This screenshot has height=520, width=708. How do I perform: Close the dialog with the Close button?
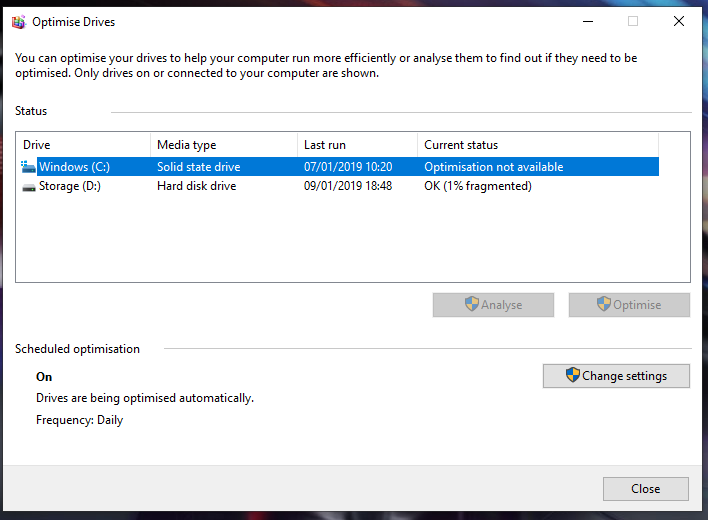646,489
